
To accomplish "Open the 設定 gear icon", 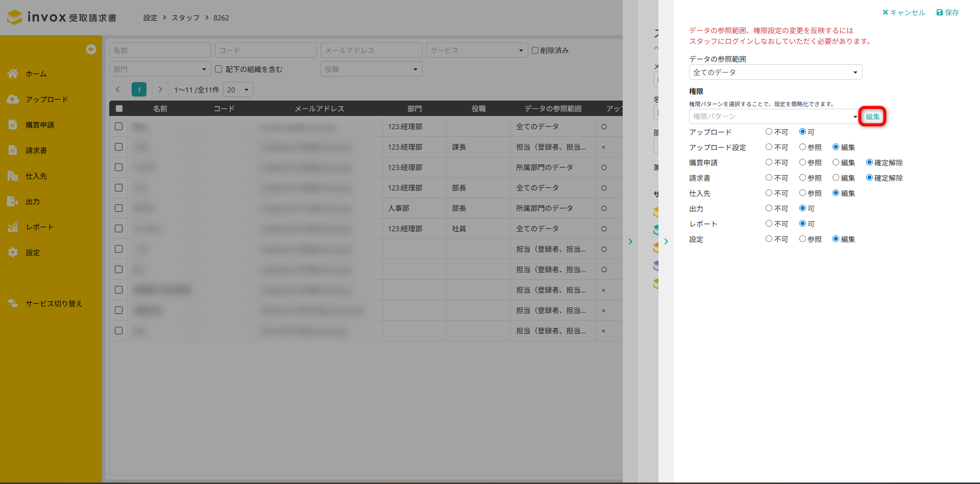I will (x=13, y=253).
